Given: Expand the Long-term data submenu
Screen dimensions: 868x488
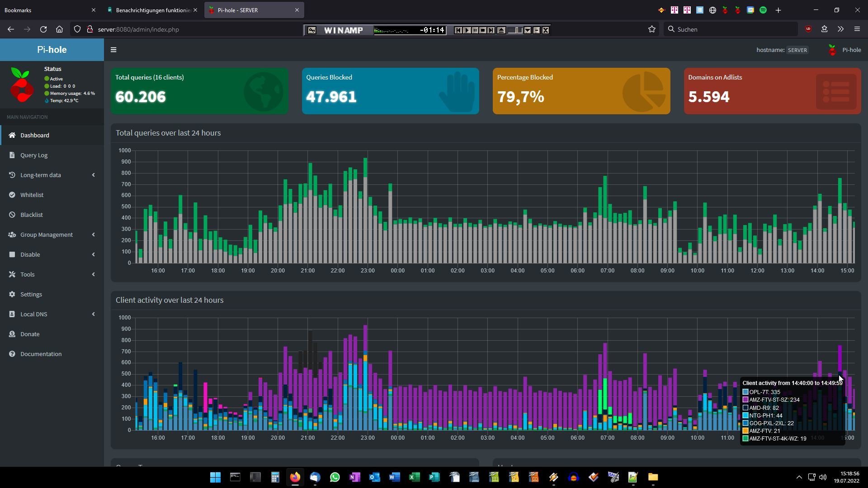Looking at the screenshot, I should click(52, 175).
